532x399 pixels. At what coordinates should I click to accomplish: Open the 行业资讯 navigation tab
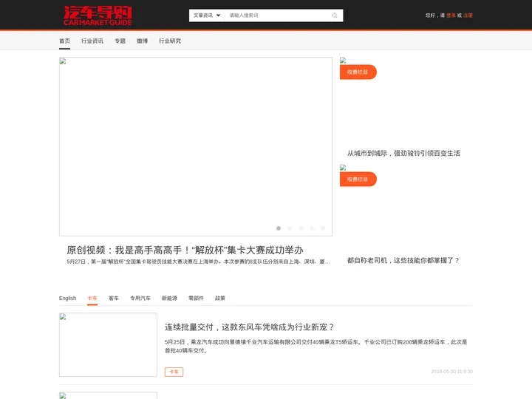pos(92,41)
